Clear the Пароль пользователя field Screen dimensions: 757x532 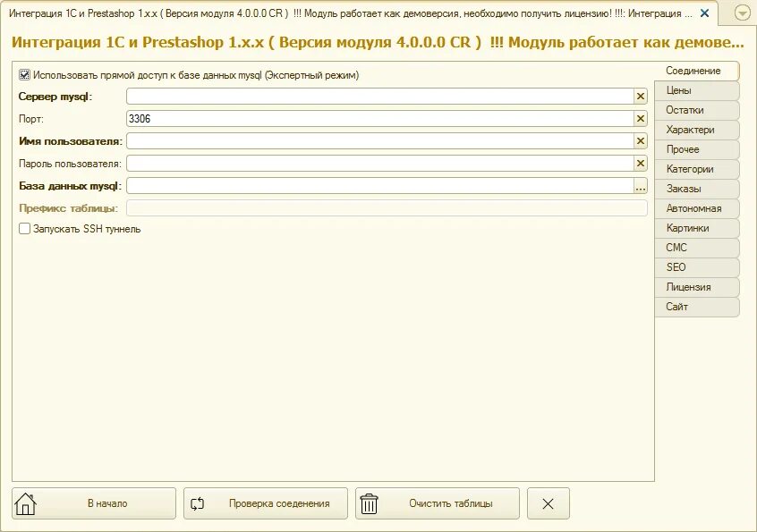(x=640, y=164)
